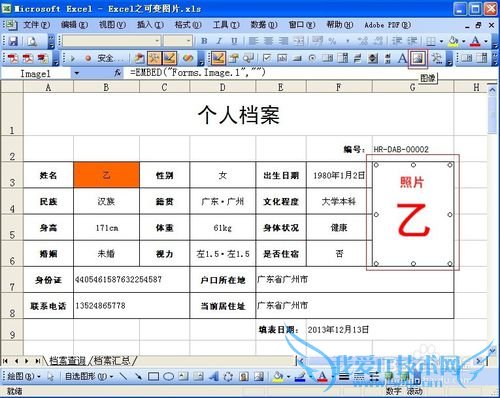Image resolution: width=500 pixels, height=398 pixels.
Task: Click the fx Insert Function button
Action: coord(117,73)
